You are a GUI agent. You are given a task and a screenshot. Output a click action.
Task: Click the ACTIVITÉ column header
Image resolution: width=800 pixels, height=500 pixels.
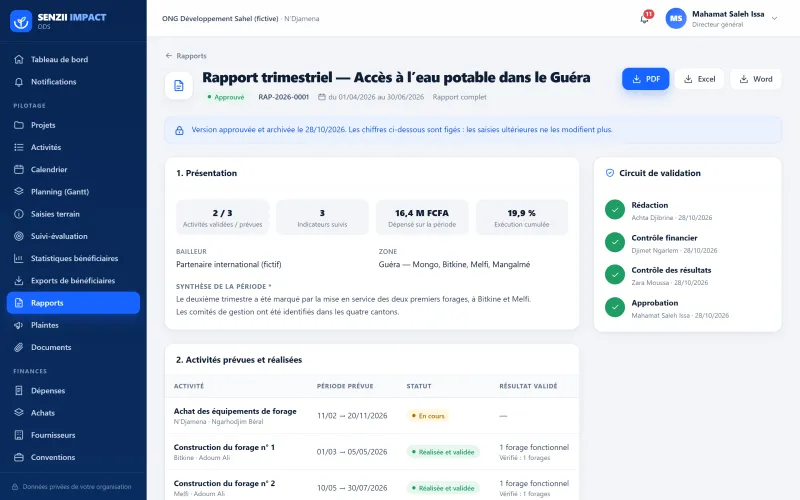click(x=189, y=386)
